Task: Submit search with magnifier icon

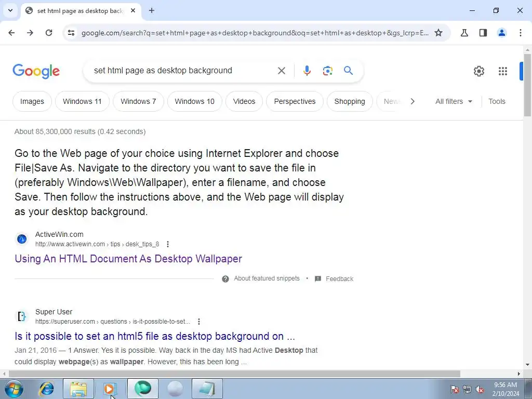Action: pyautogui.click(x=348, y=71)
